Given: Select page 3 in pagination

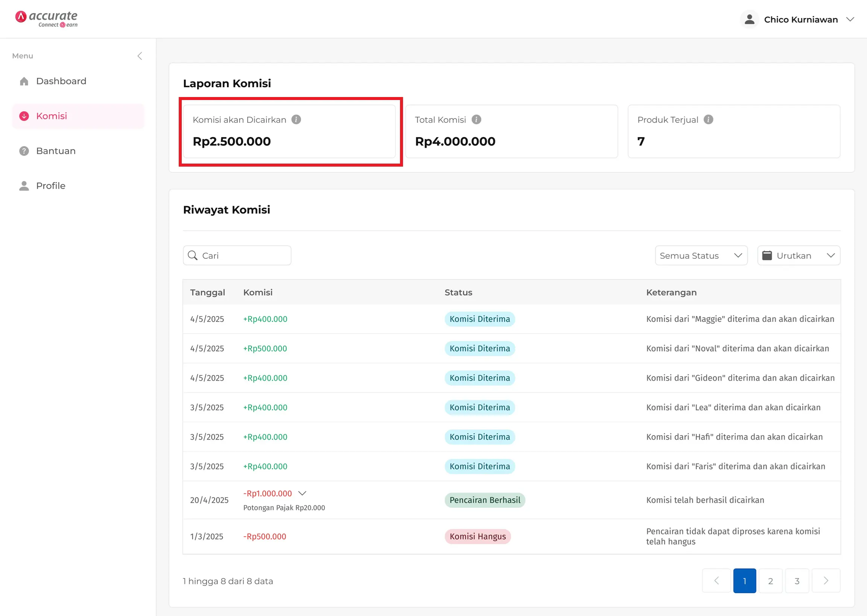Looking at the screenshot, I should (x=797, y=580).
